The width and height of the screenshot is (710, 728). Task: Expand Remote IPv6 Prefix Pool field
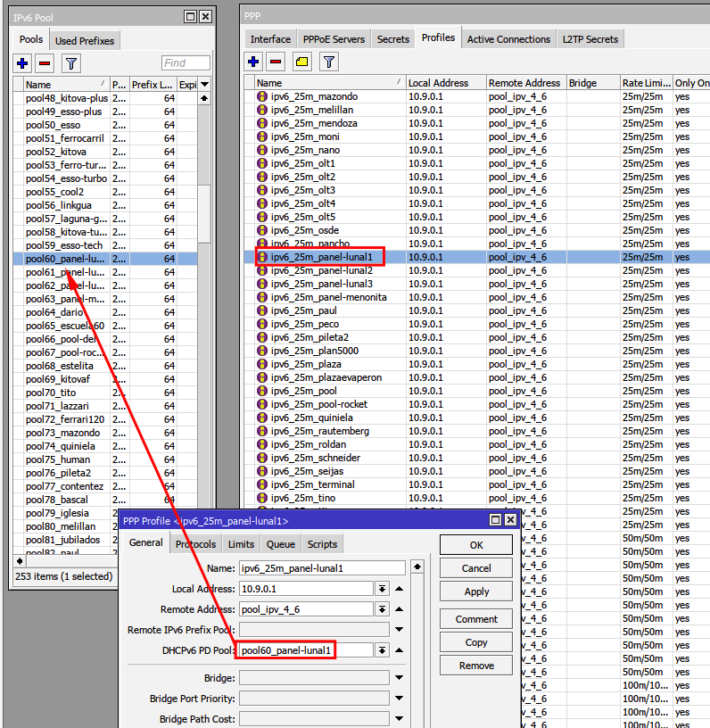[x=399, y=630]
